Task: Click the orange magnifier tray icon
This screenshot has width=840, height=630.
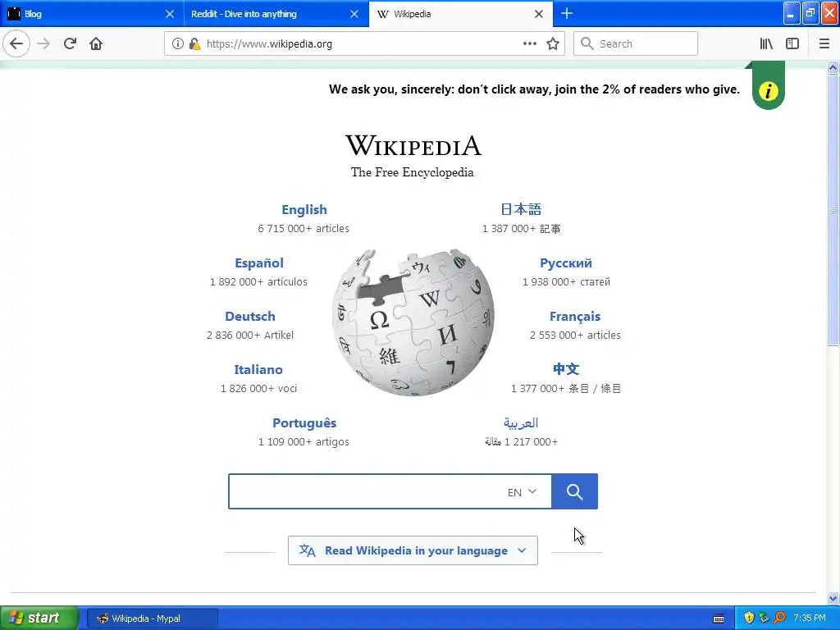Action: 779,618
